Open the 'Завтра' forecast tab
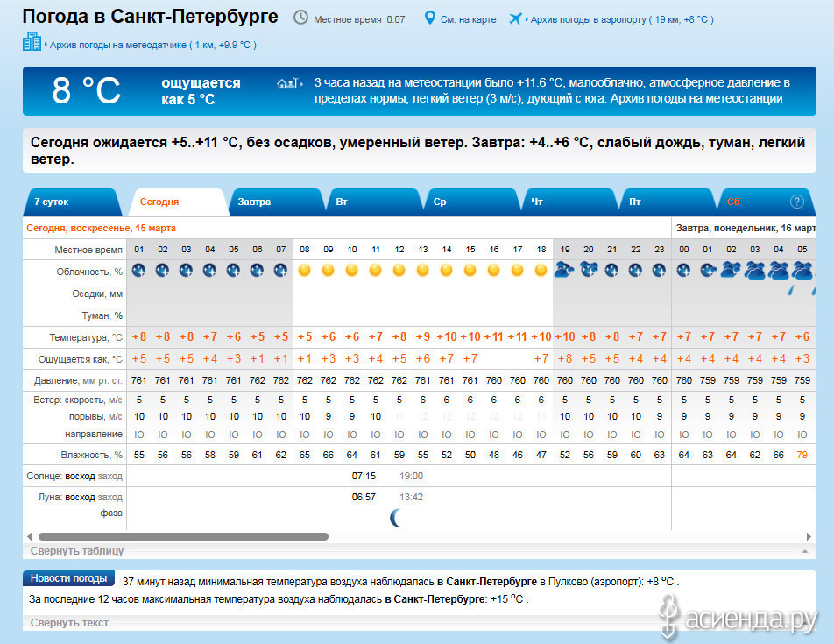834x644 pixels. pos(254,202)
